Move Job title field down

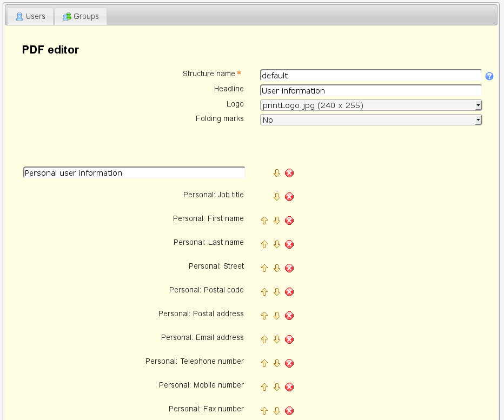click(x=277, y=197)
